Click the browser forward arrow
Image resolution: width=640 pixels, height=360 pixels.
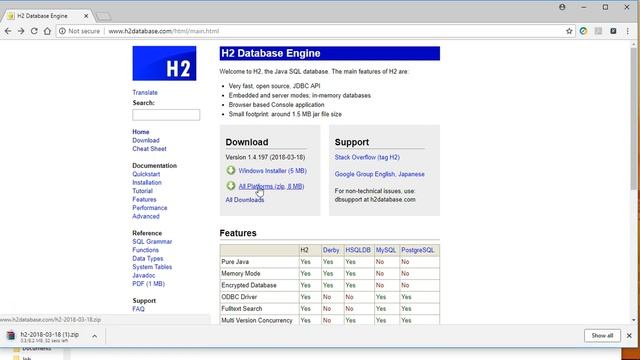(21, 31)
